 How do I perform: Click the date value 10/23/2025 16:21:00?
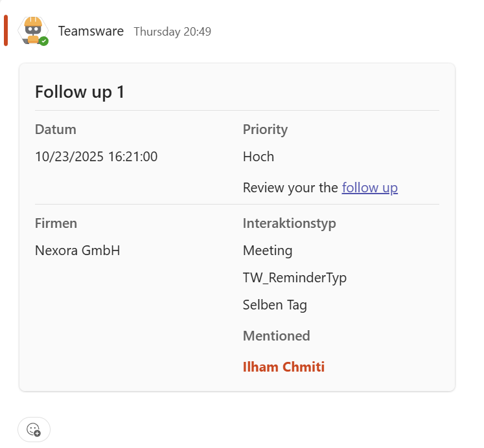pos(96,157)
